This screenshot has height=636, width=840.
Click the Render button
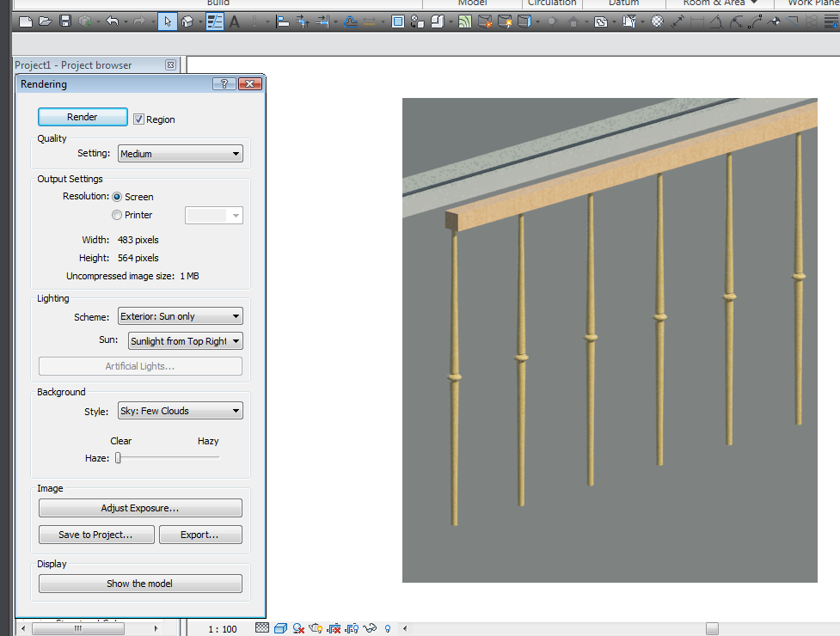click(83, 117)
